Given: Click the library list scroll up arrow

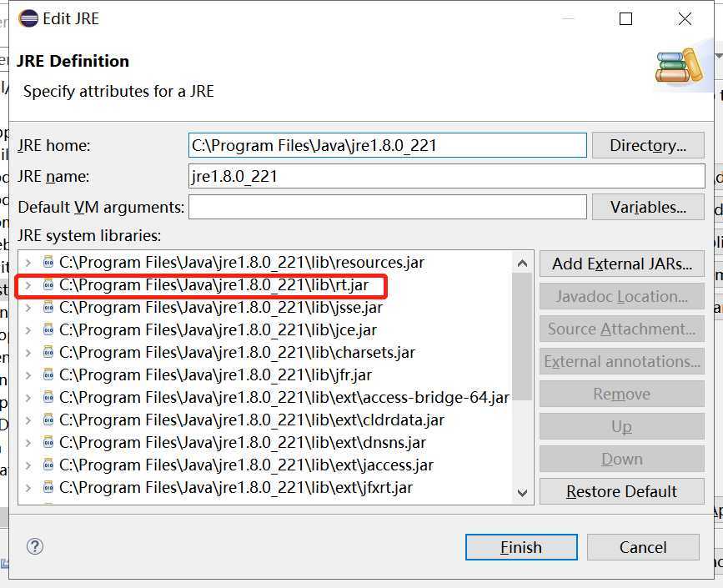Looking at the screenshot, I should [522, 264].
